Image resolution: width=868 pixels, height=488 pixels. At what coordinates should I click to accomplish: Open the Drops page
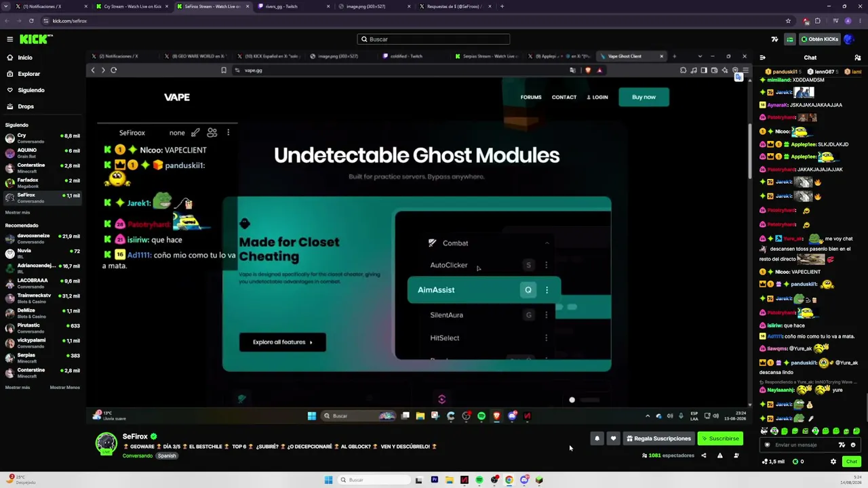26,106
